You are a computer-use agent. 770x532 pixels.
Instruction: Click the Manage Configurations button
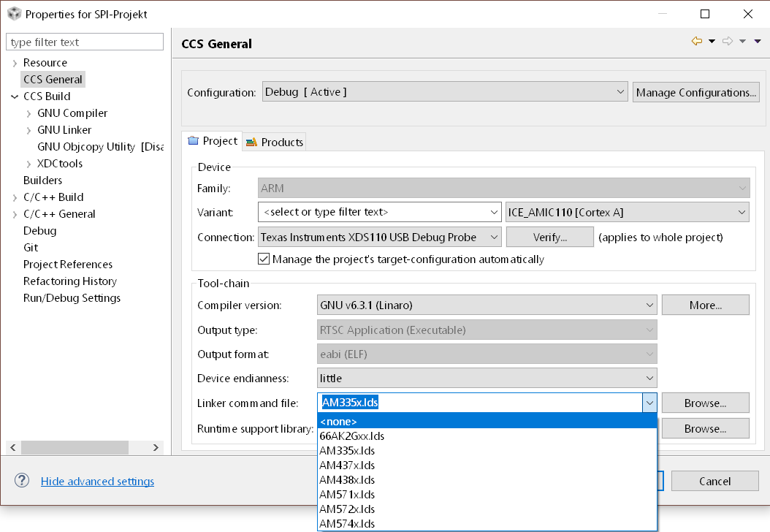[x=695, y=92]
